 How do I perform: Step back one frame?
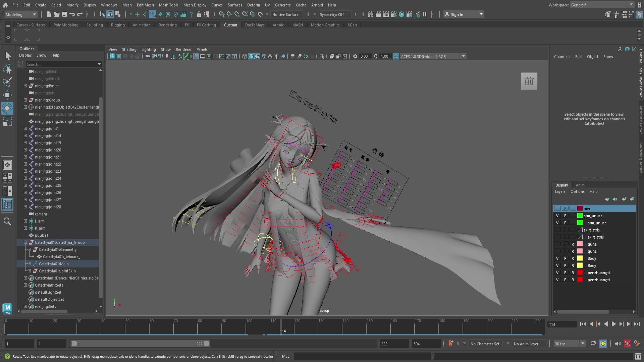(x=590, y=324)
